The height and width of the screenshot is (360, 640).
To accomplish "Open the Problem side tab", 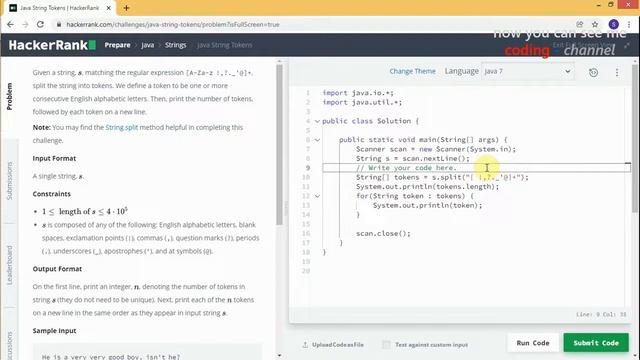I will [9, 96].
